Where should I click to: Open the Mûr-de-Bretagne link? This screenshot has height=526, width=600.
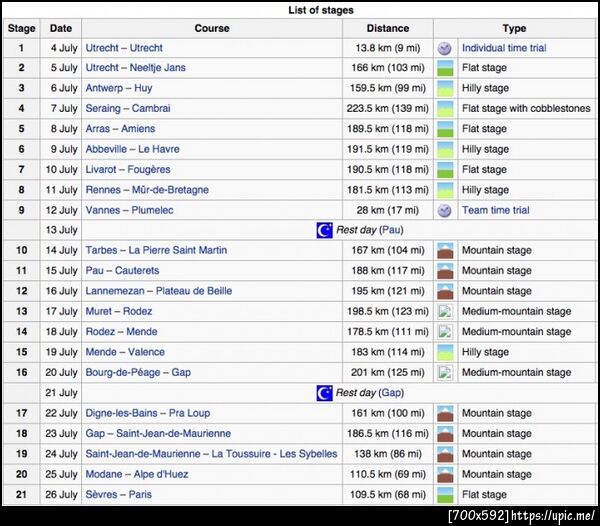[x=170, y=190]
